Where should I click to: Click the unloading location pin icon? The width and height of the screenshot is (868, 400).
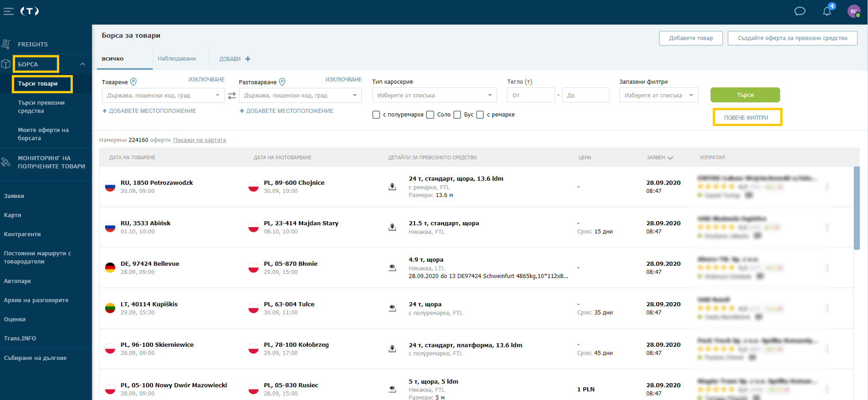282,82
